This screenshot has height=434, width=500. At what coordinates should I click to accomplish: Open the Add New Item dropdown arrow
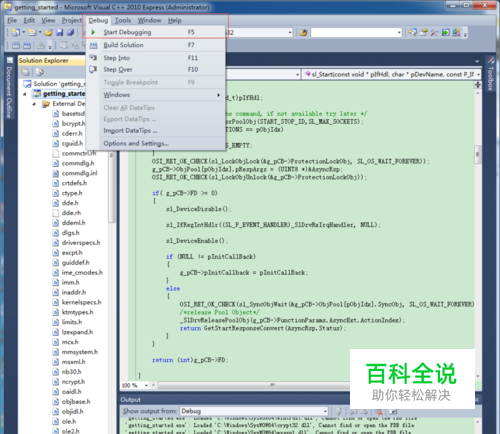pos(40,32)
